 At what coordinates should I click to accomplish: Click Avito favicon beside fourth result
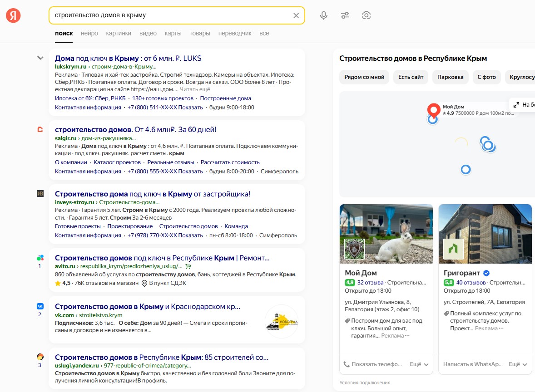point(40,258)
